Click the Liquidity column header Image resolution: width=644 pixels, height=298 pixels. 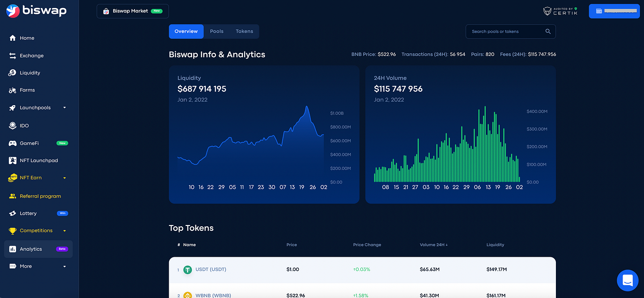coord(496,245)
